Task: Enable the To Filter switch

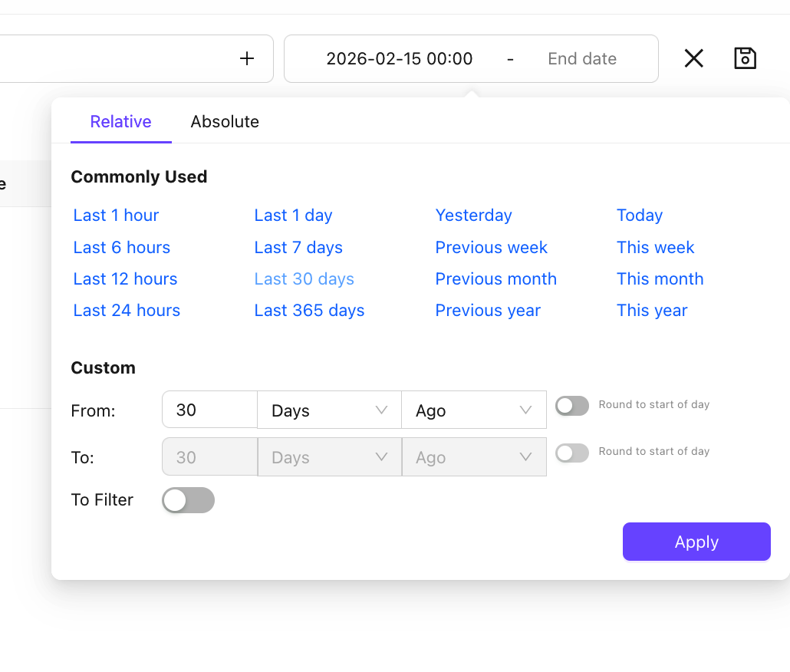Action: click(x=188, y=500)
